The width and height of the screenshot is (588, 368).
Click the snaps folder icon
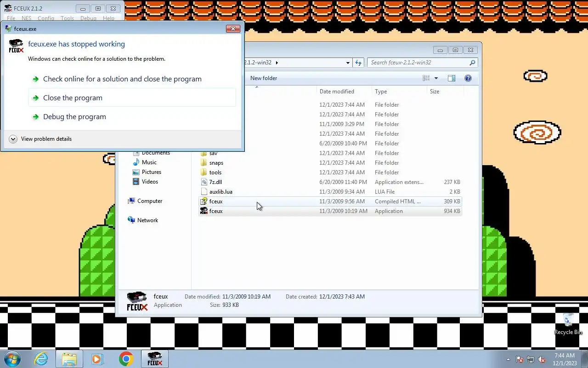204,163
